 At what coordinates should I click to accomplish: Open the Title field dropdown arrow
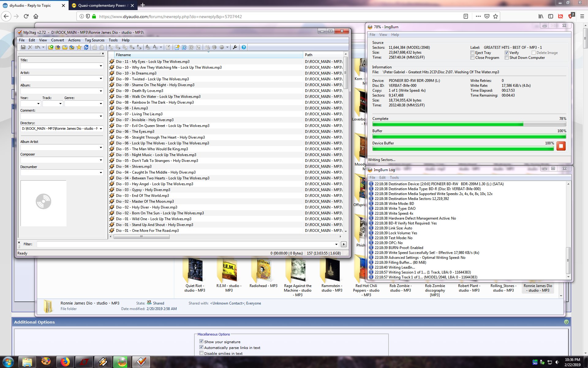101,66
